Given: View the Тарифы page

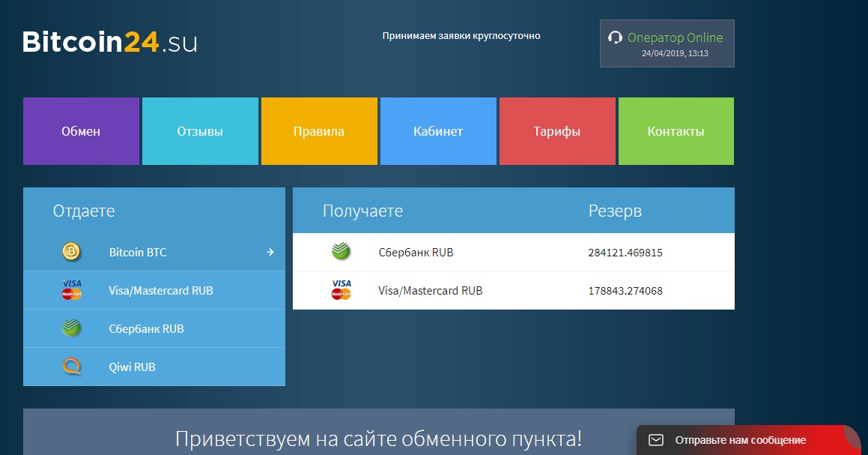Looking at the screenshot, I should click(x=557, y=131).
